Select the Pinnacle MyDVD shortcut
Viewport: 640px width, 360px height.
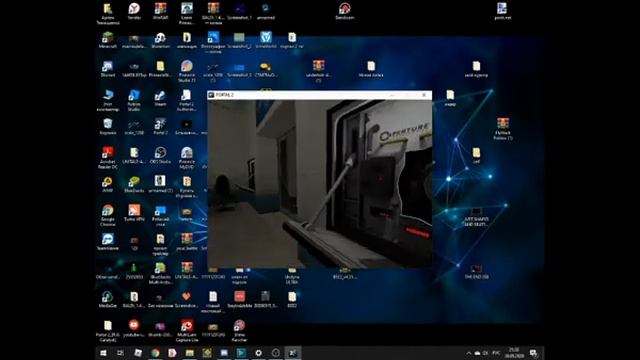click(187, 158)
